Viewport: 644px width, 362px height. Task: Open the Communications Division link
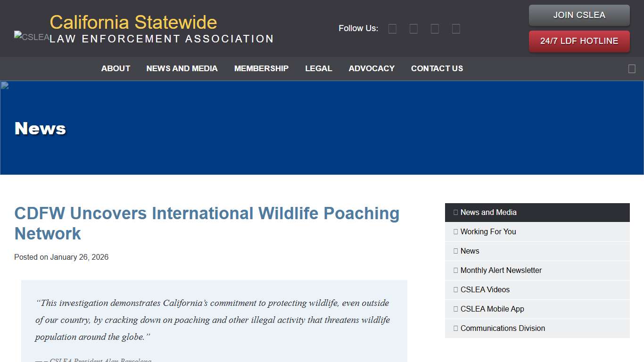[503, 328]
